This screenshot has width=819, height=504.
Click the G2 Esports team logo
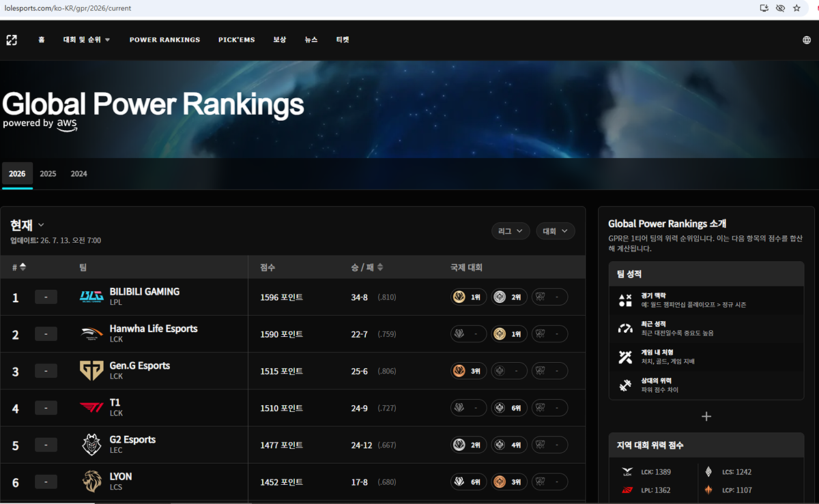coord(91,445)
